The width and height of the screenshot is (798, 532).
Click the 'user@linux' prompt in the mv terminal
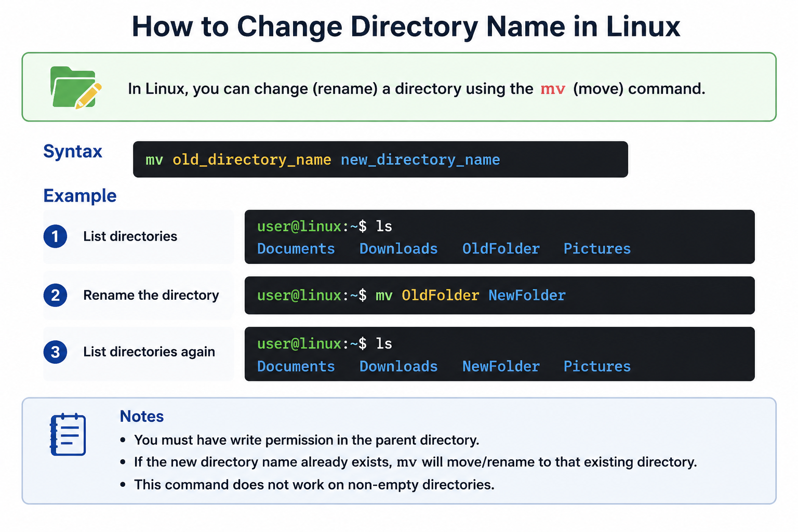(x=299, y=296)
